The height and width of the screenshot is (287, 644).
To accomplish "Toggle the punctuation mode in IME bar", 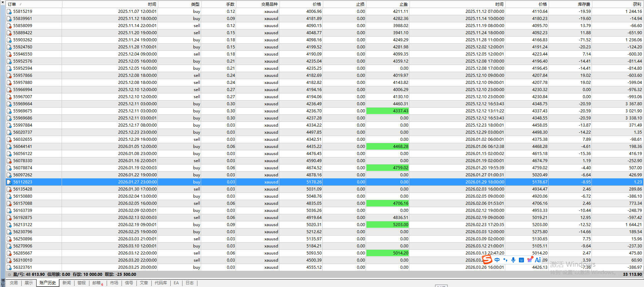I will pos(505,260).
